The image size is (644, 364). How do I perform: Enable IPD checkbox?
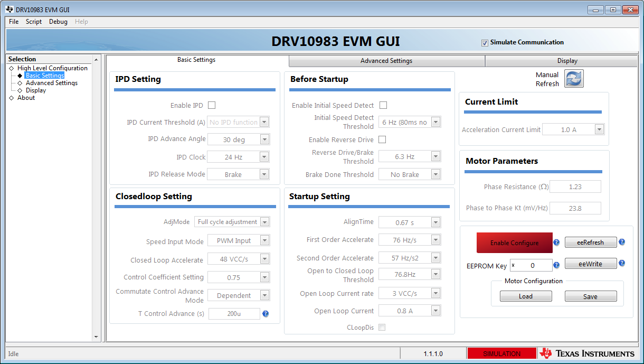tap(212, 105)
